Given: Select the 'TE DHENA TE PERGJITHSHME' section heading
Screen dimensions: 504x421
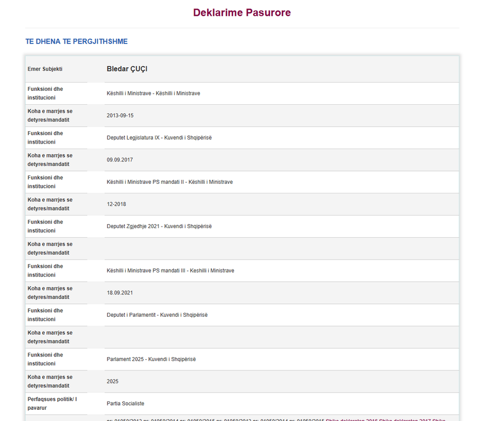Looking at the screenshot, I should pyautogui.click(x=77, y=41).
